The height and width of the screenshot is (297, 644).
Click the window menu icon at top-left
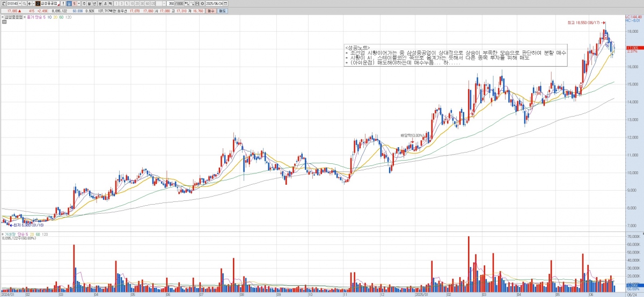coord(3,3)
